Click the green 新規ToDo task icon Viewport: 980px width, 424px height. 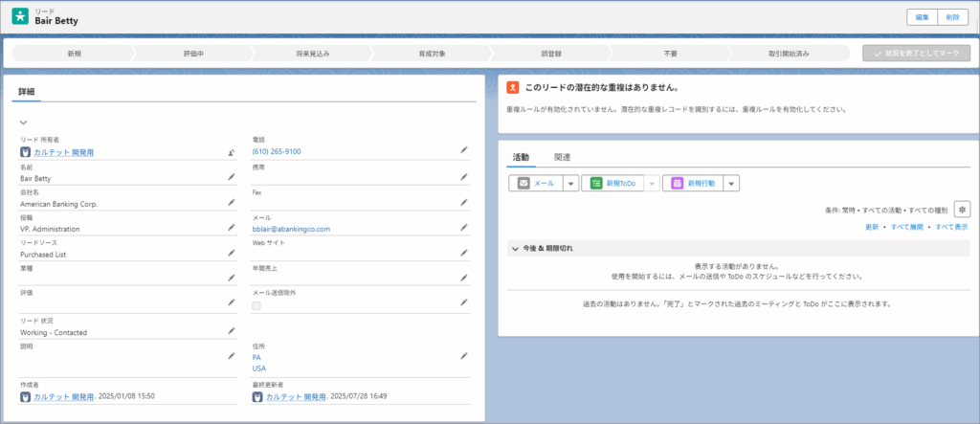595,183
